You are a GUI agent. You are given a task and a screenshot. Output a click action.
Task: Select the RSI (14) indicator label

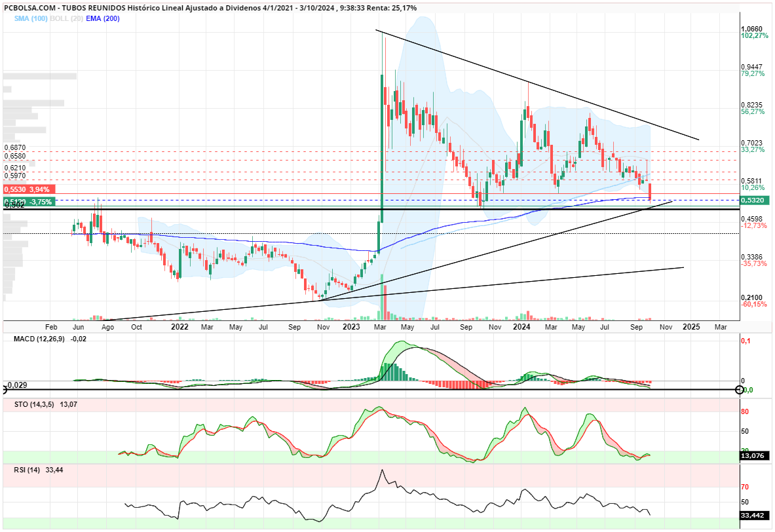27,470
